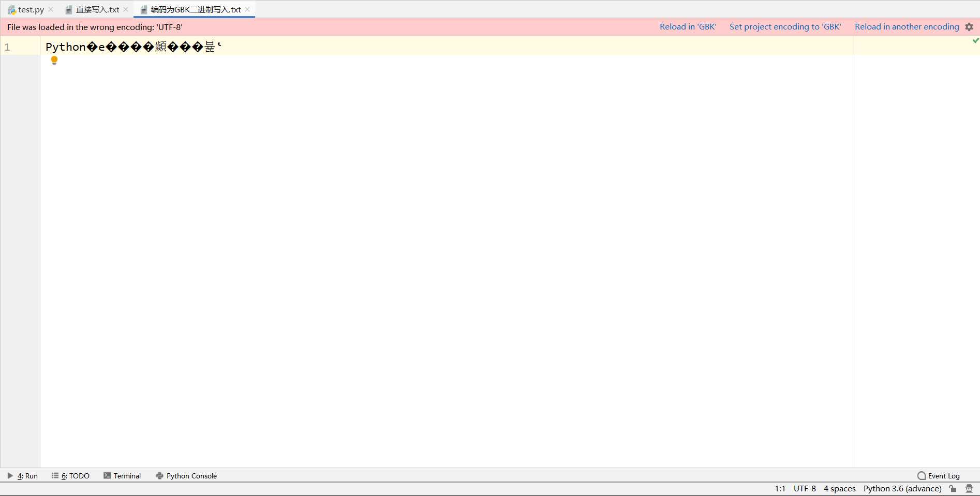Click the test.py Python file icon
The height and width of the screenshot is (496, 980).
(12, 10)
